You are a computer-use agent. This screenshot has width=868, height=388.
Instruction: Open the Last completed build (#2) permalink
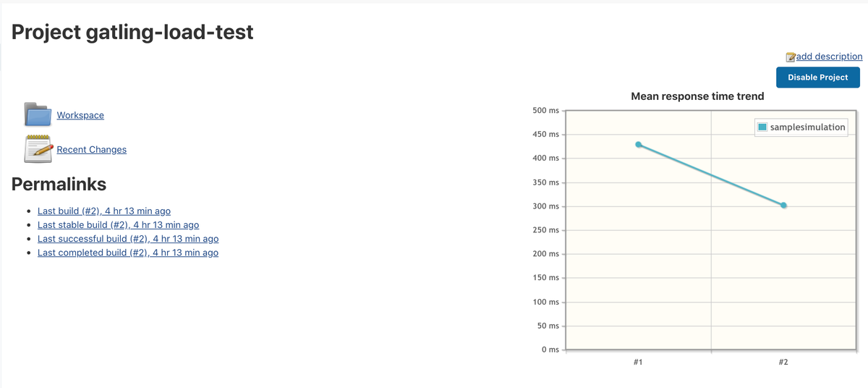click(x=128, y=253)
